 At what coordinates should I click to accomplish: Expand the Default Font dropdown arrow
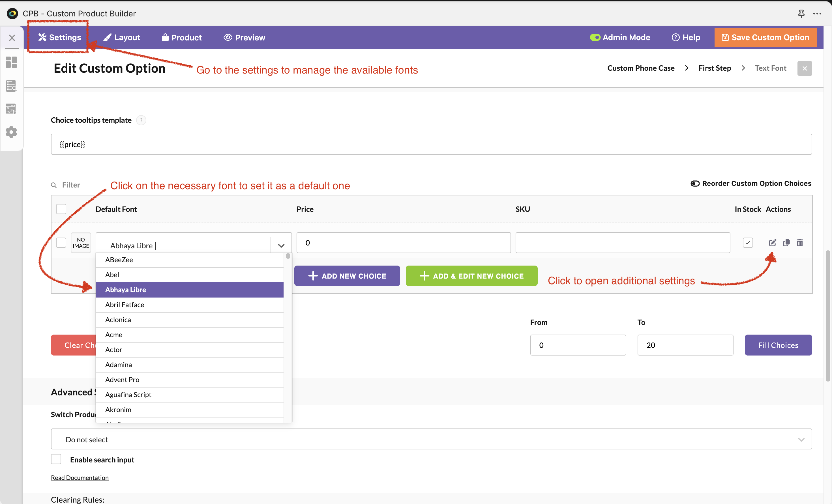point(281,245)
